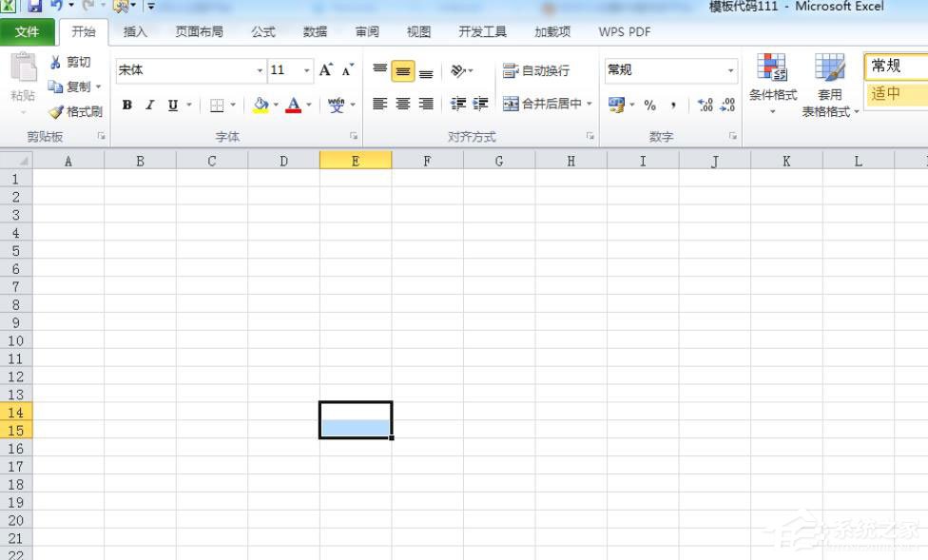This screenshot has height=560, width=928.
Task: Switch to the 插入 ribbon tab
Action: (135, 31)
